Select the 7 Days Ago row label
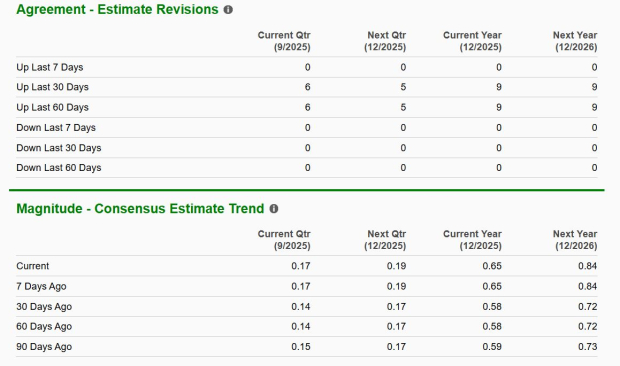620x366 pixels. (x=42, y=286)
